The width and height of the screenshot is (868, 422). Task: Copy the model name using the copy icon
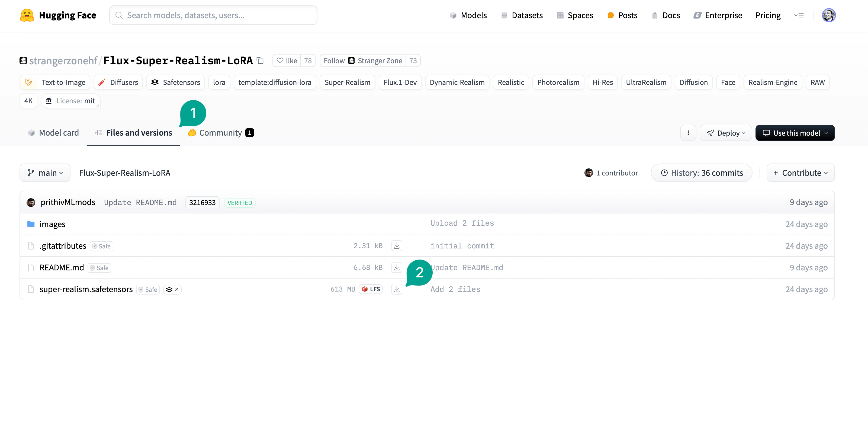[260, 61]
